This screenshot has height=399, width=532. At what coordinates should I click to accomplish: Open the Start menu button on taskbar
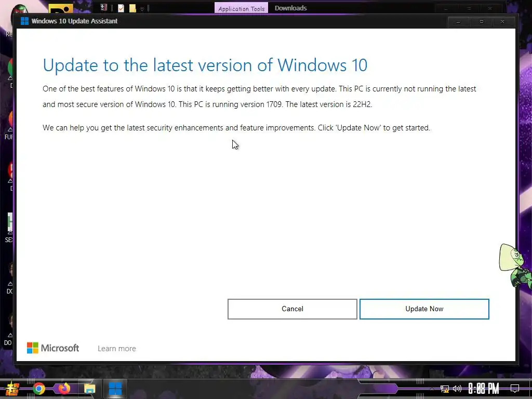coord(12,389)
